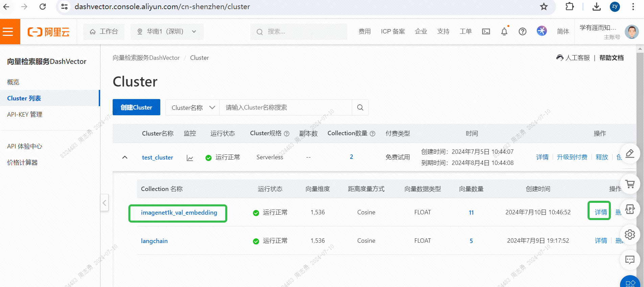This screenshot has width=644, height=287.
Task: Open monitoring chart icon for test_cluster
Action: pyautogui.click(x=190, y=158)
